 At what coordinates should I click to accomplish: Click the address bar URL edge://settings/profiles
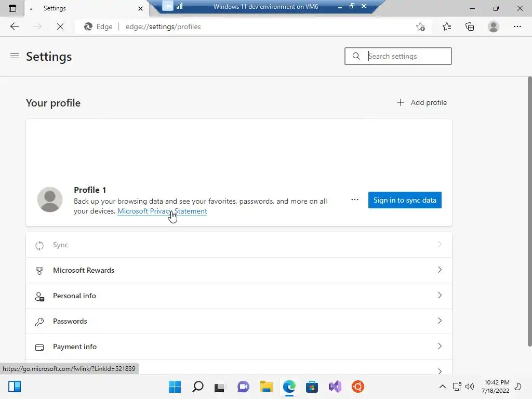coord(163,26)
